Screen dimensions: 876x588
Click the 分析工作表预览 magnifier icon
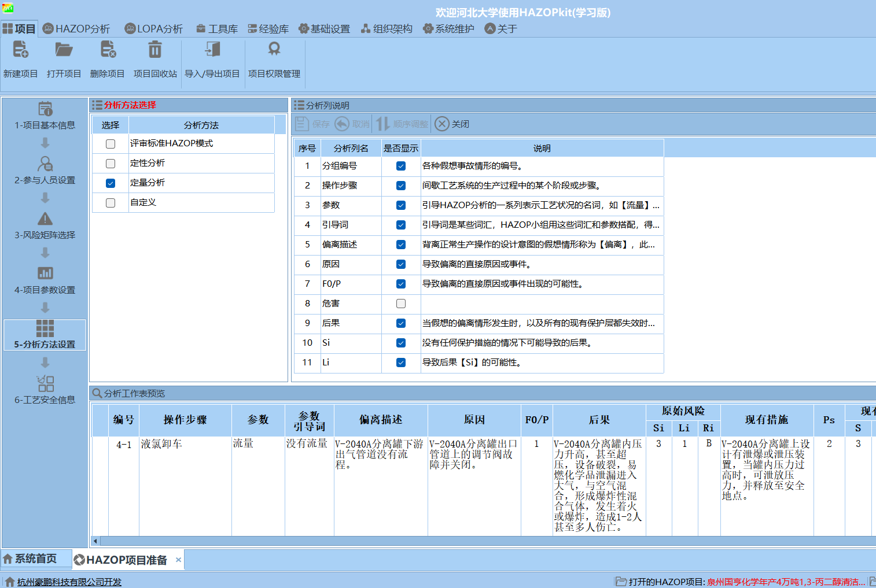pyautogui.click(x=97, y=393)
